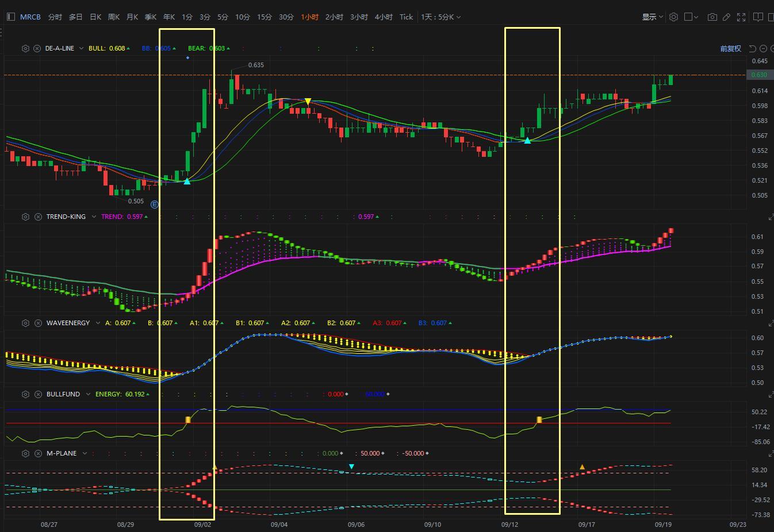Click 前复权 adjustment mode link
Viewport: 774px width, 532px height.
pyautogui.click(x=730, y=49)
